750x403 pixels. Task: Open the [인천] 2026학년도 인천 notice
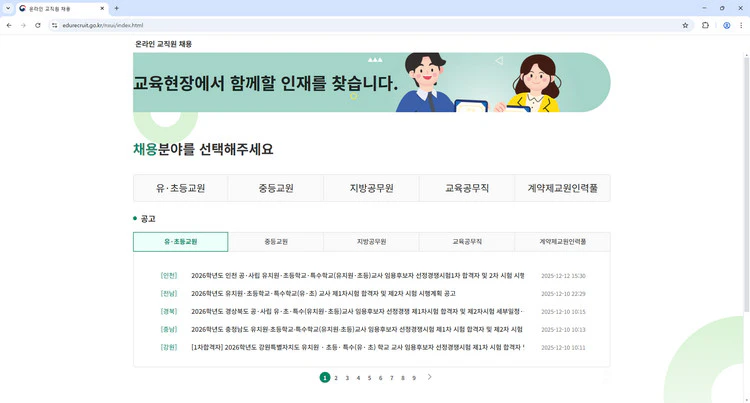tap(358, 276)
